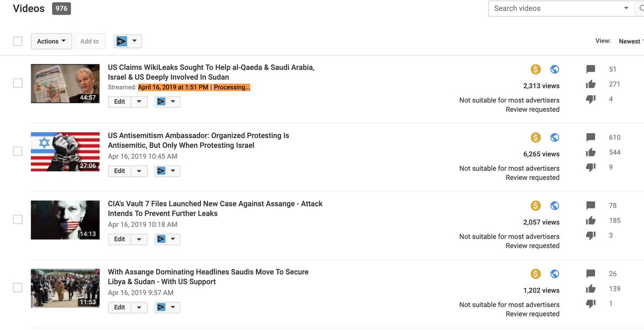Click thumbs up icon with 544 likes

(591, 152)
